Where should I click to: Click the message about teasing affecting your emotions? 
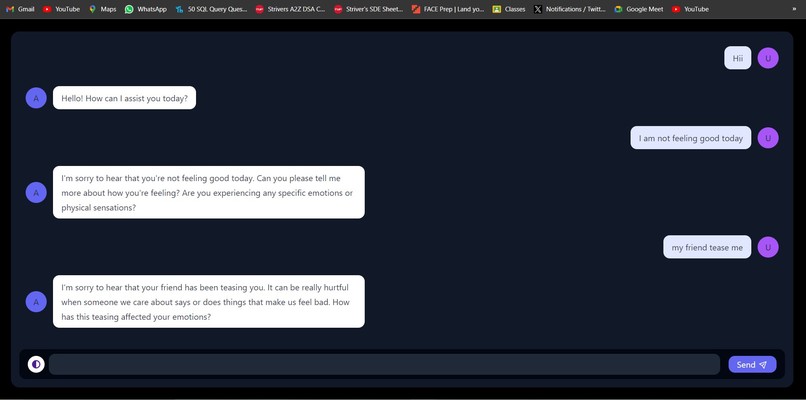(x=209, y=302)
